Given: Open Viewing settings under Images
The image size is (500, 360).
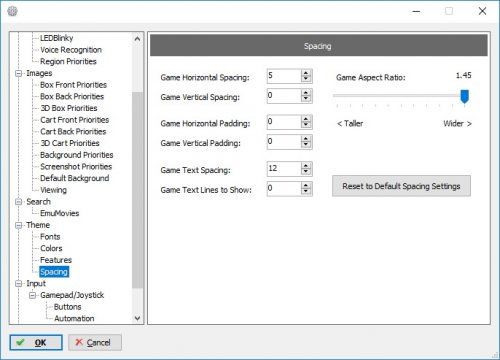Looking at the screenshot, I should (x=53, y=190).
